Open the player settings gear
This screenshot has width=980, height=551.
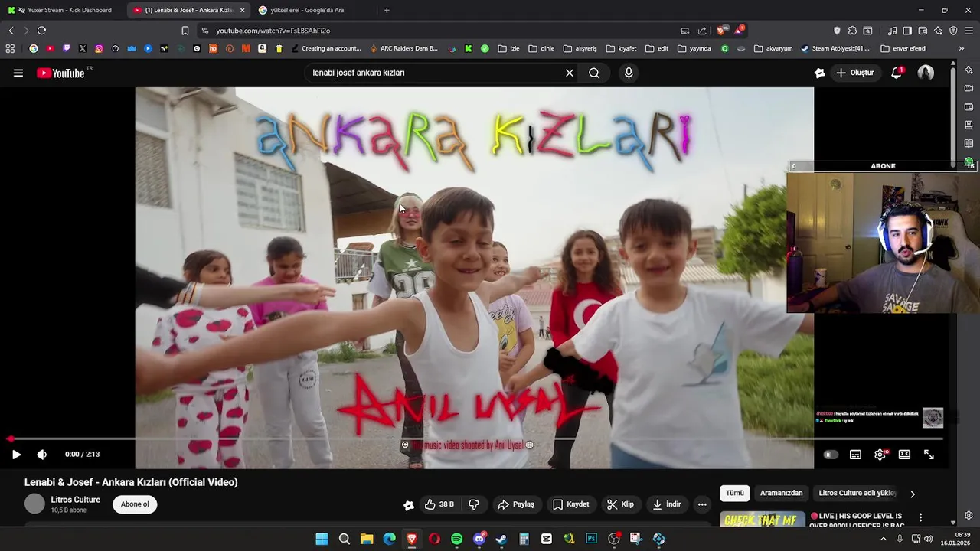tap(880, 455)
